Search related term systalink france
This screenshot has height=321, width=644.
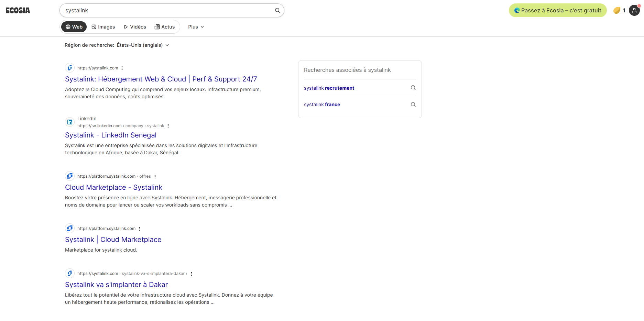pos(322,104)
